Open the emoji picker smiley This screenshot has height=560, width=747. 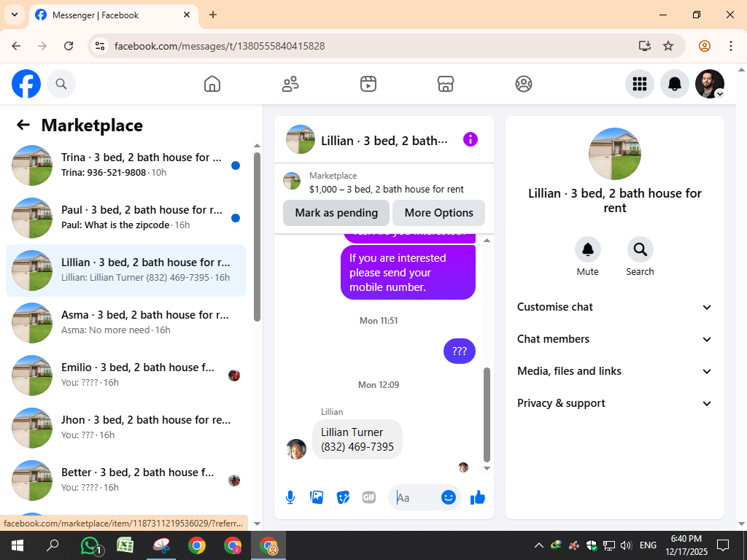click(x=449, y=497)
